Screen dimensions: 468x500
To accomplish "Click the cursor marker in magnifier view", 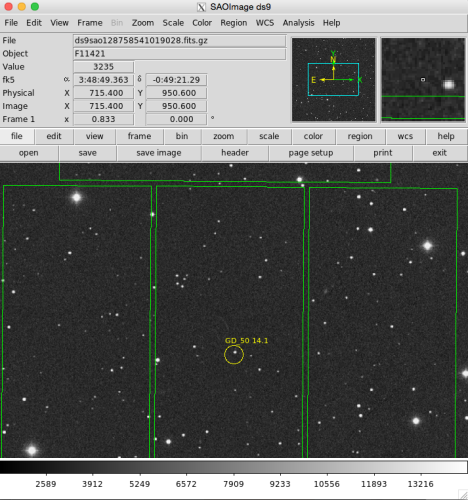I will [423, 80].
